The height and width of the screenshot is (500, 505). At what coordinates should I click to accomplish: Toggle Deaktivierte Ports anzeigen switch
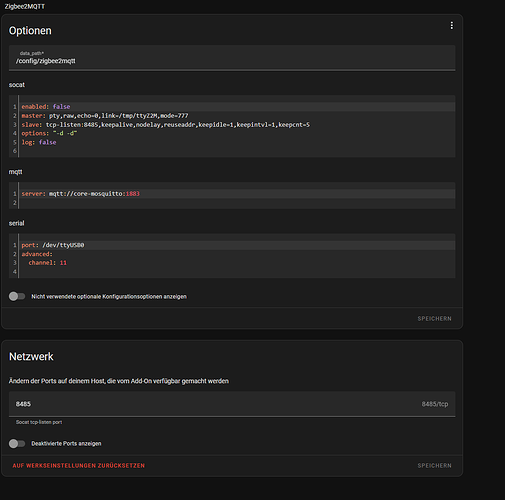click(17, 444)
